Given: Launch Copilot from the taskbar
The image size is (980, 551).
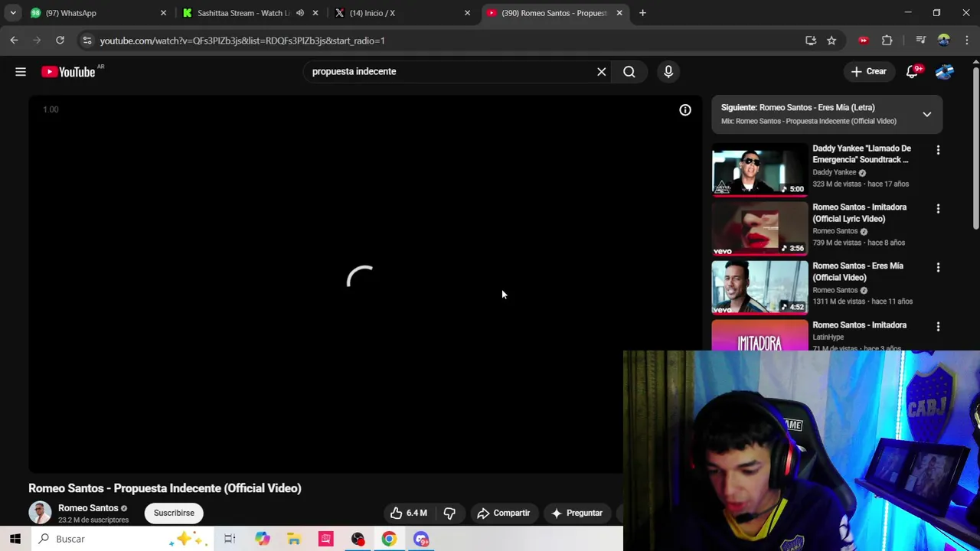Looking at the screenshot, I should click(263, 539).
